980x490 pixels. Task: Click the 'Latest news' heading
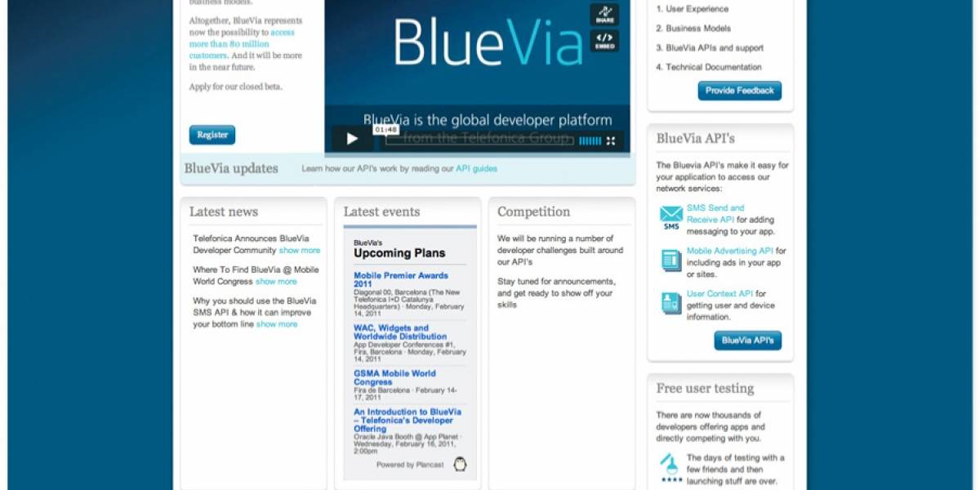(x=224, y=212)
